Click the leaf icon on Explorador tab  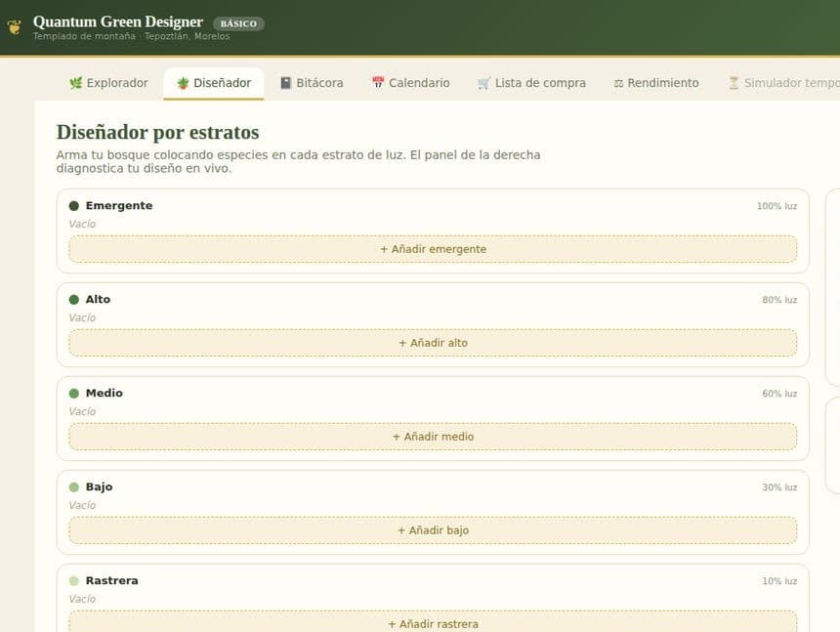tap(76, 83)
